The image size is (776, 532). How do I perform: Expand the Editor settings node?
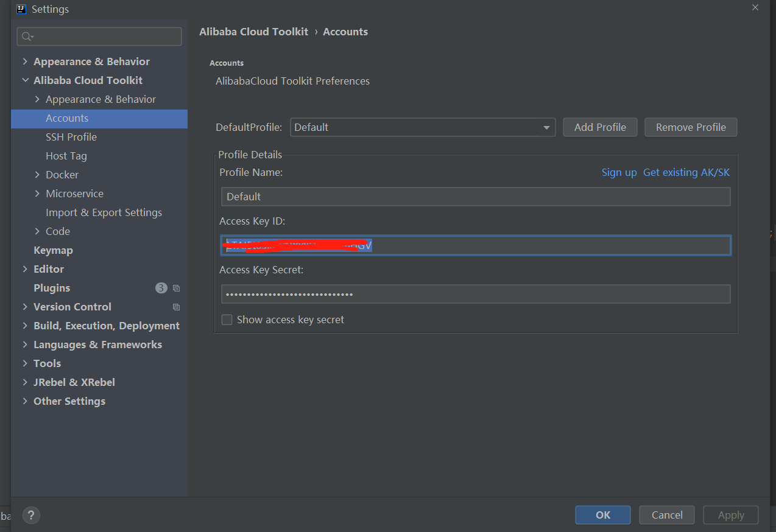25,269
